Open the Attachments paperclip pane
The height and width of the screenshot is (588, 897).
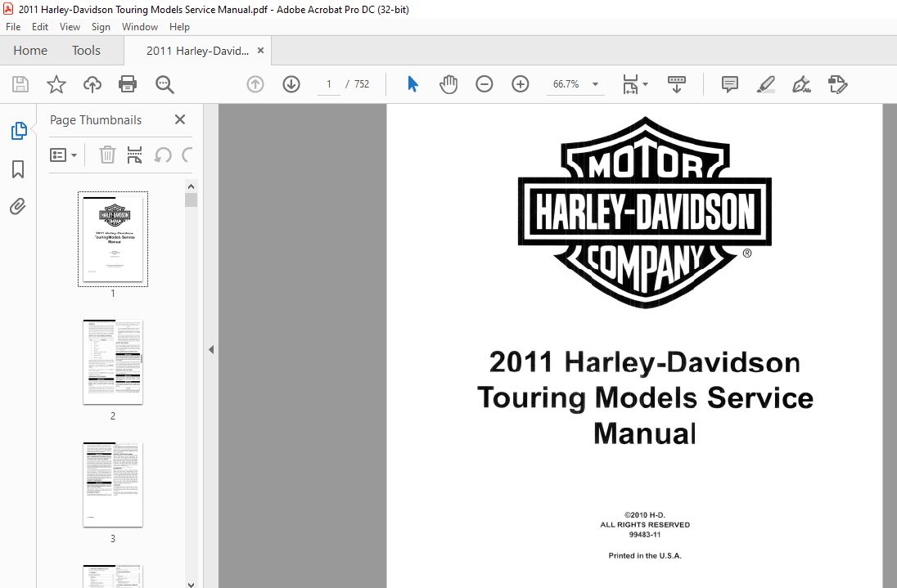pyautogui.click(x=18, y=206)
